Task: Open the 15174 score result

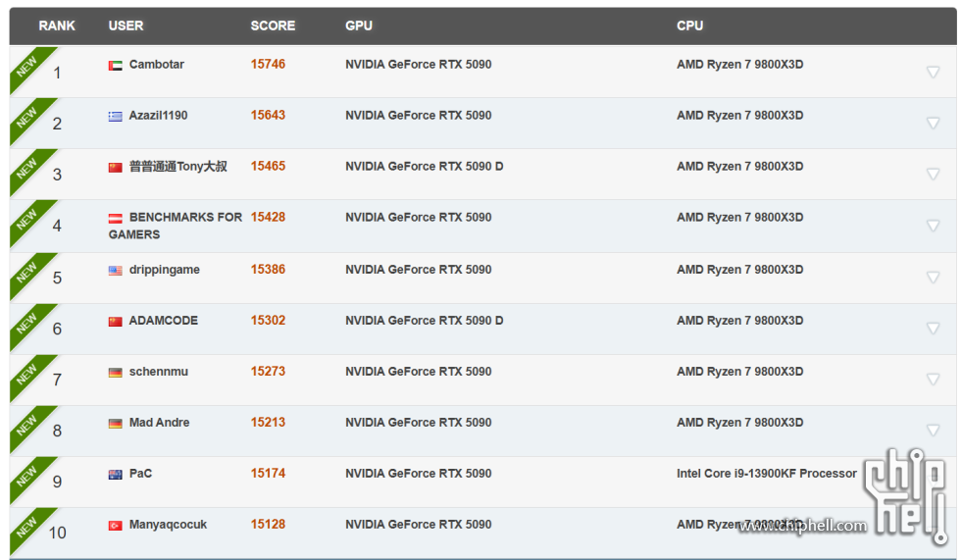Action: click(x=268, y=473)
